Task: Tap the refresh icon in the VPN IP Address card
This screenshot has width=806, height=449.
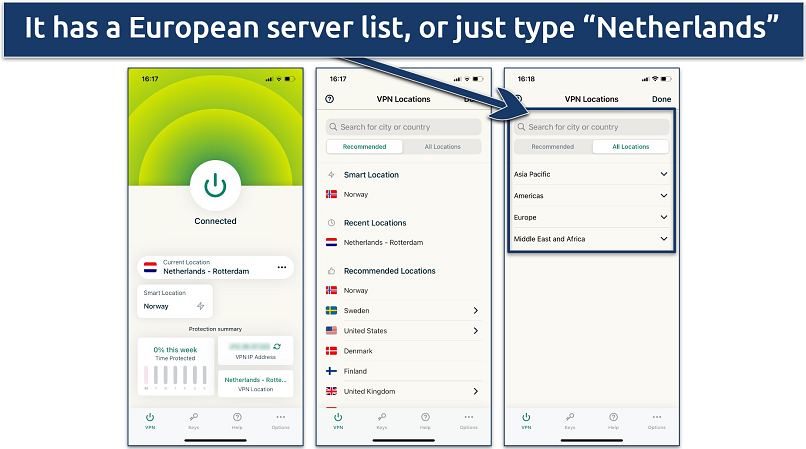Action: [277, 346]
